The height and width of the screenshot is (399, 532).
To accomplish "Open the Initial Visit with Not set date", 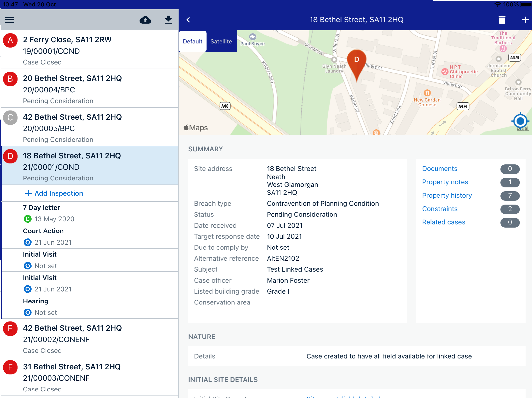I will point(89,260).
